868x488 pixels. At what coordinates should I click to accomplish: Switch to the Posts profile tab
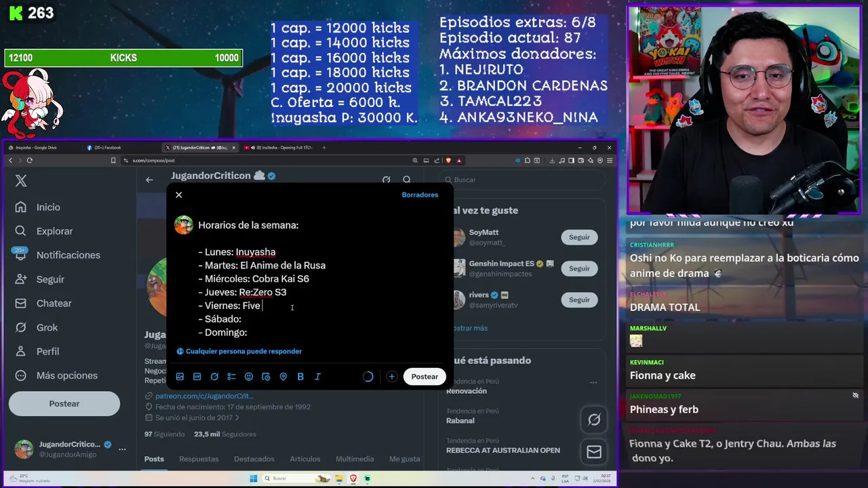point(154,459)
